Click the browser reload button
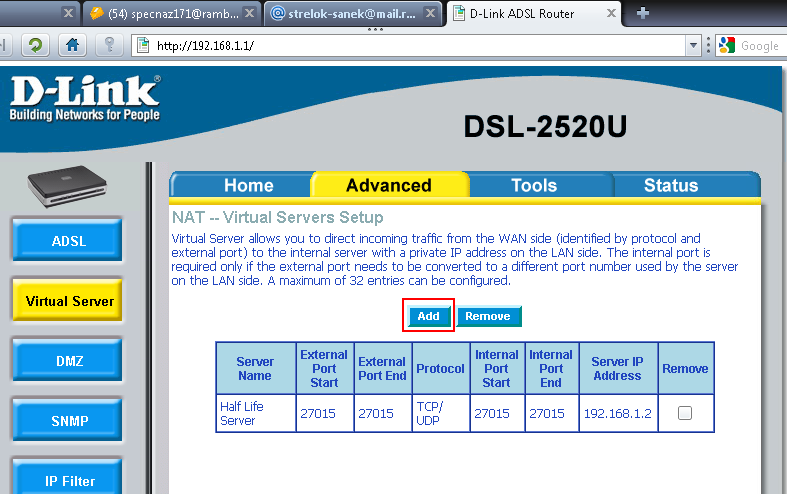The height and width of the screenshot is (494, 787). (35, 45)
